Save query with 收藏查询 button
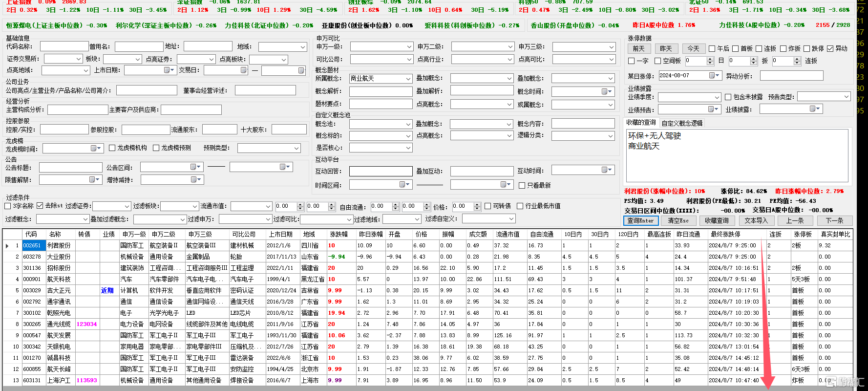 [x=717, y=220]
